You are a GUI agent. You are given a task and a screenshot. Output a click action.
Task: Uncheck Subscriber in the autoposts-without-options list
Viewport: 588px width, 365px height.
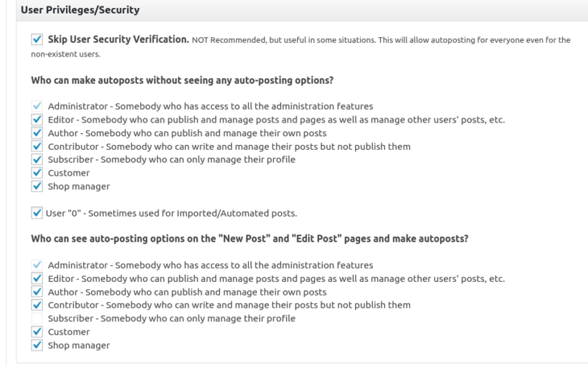39,159
